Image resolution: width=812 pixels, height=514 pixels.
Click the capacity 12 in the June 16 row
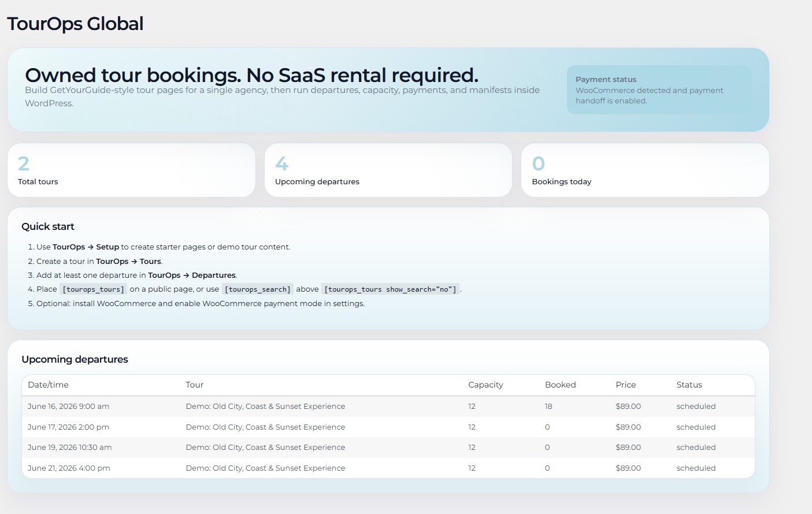tap(472, 407)
